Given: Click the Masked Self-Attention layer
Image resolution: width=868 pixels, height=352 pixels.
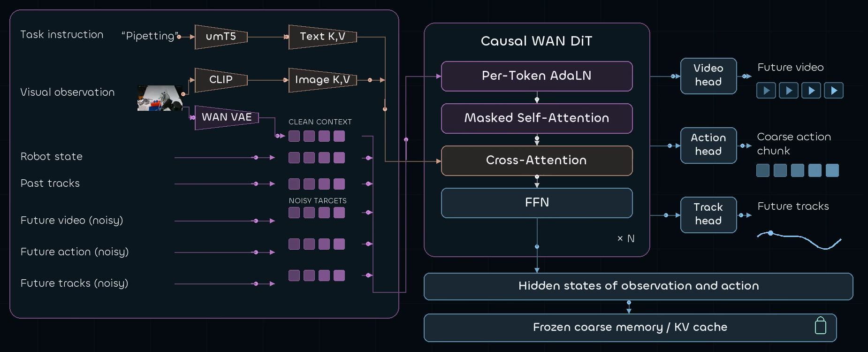Looking at the screenshot, I should click(x=537, y=118).
